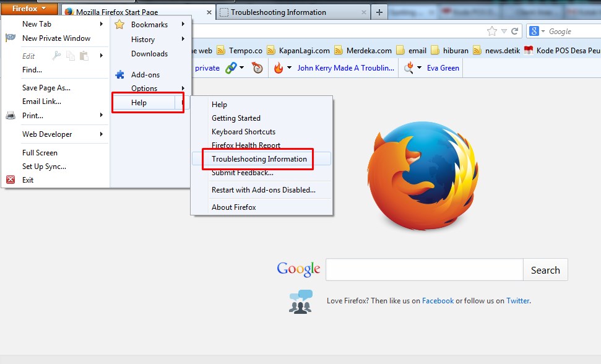
Task: Click the magnifier hot search icon
Action: (409, 68)
